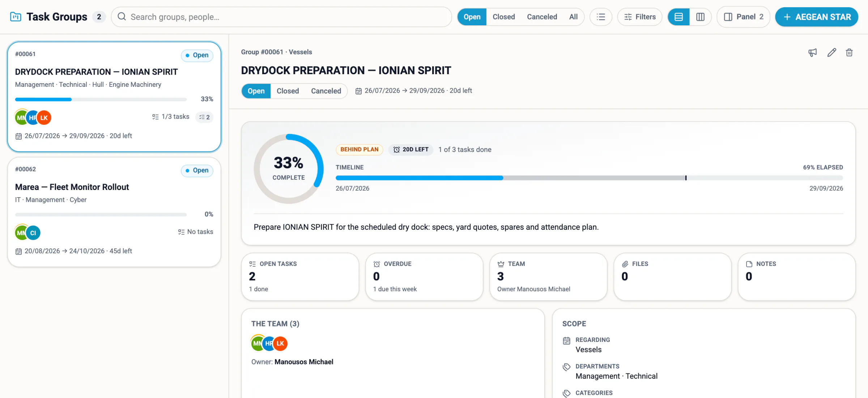Viewport: 868px width, 398px height.
Task: Click the pencil edit group icon
Action: pos(831,53)
